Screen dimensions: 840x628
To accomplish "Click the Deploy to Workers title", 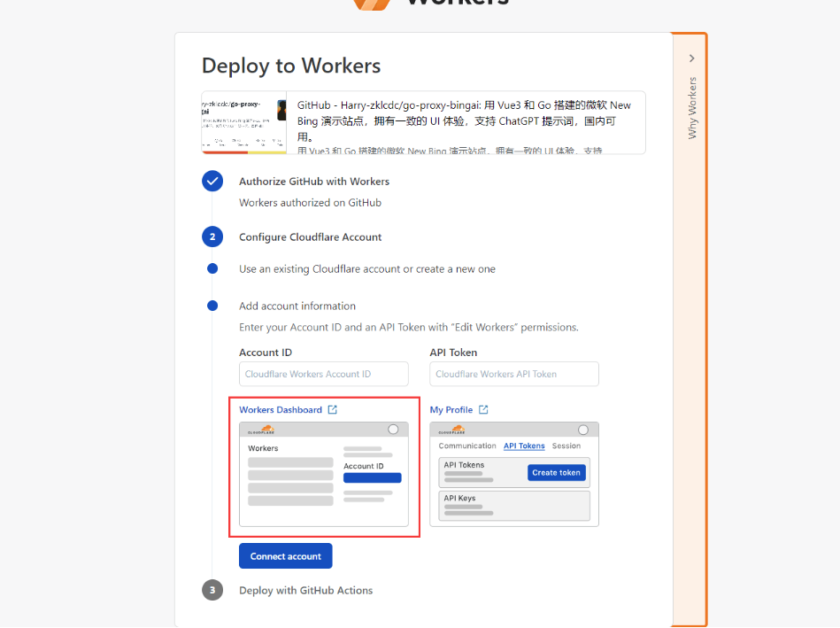I will point(291,66).
